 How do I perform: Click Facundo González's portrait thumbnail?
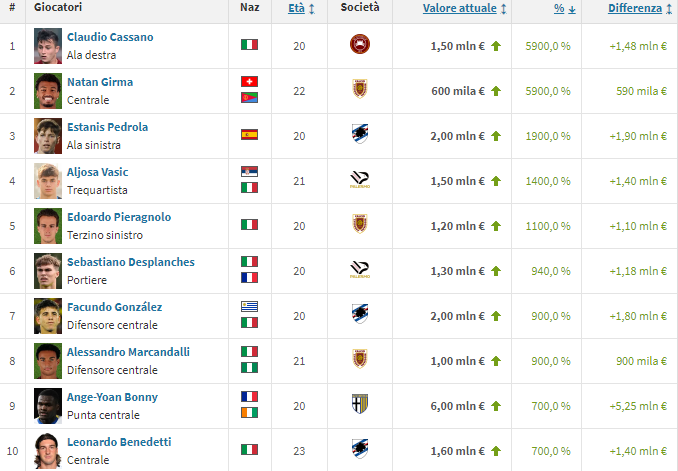46,314
